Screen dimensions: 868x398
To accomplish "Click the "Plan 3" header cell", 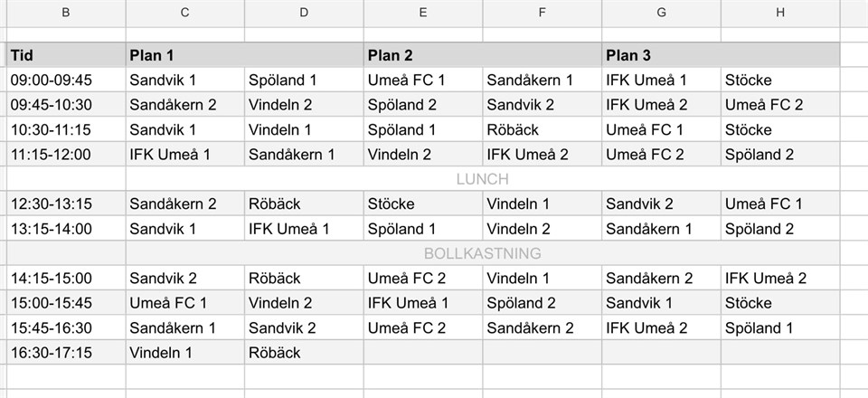I will [720, 54].
